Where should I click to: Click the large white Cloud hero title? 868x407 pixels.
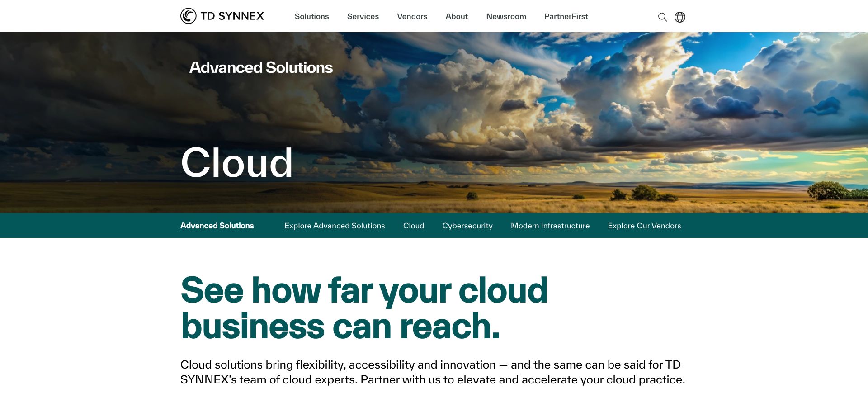tap(237, 163)
